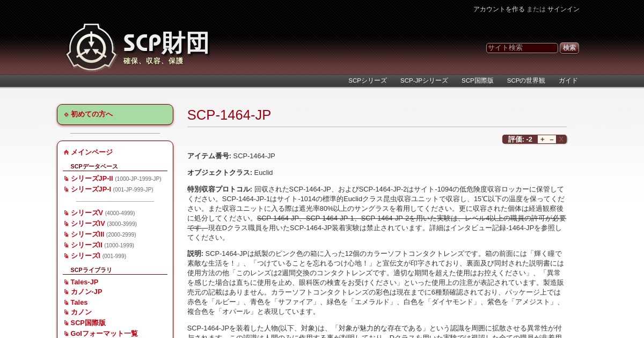Click document icon beside Tales-JP
644x338 pixels.
coord(66,282)
